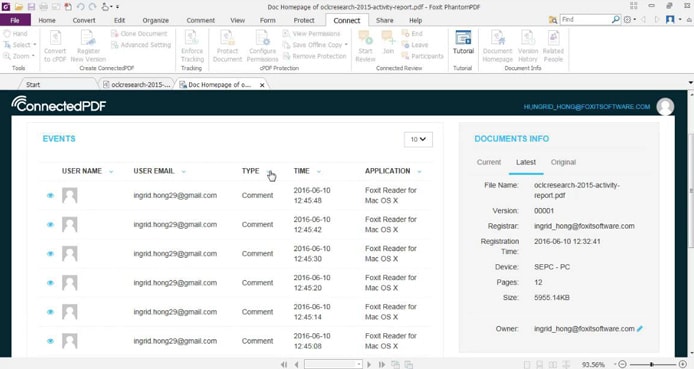Click the edit Owner pencil icon
This screenshot has width=694, height=369.
point(640,329)
